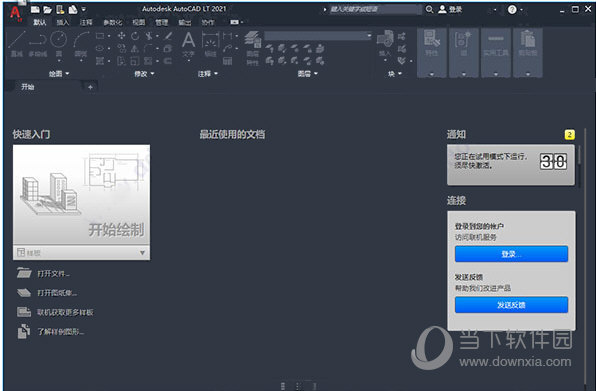The height and width of the screenshot is (391, 596).
Task: Click the Rotate modify tool
Action: 135,36
